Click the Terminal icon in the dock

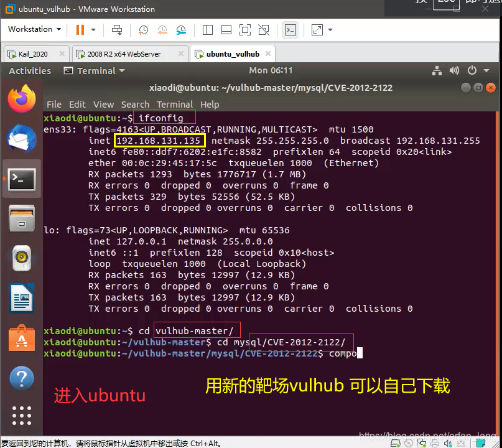(22, 179)
